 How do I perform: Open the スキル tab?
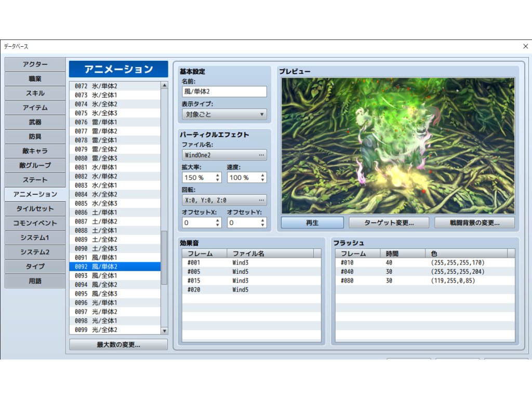tap(35, 94)
